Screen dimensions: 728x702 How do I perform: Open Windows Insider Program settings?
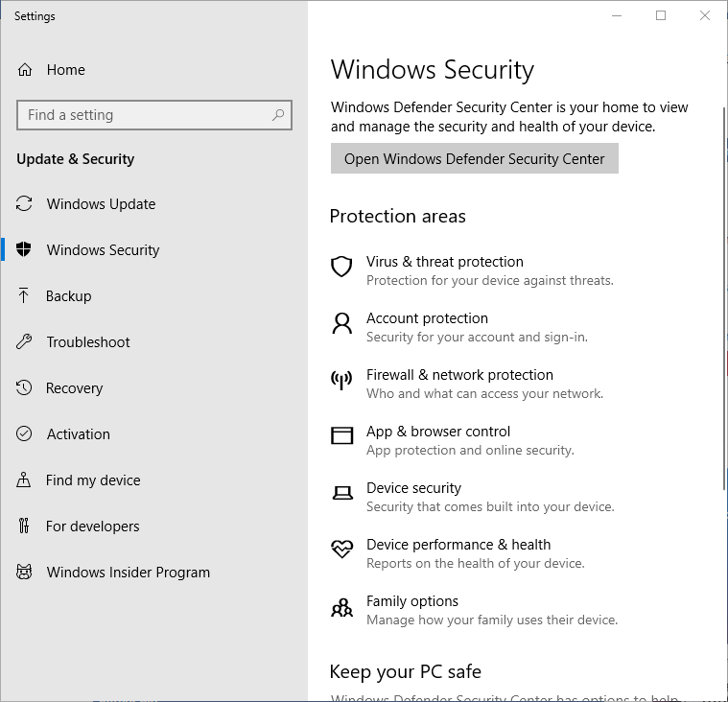[154, 572]
